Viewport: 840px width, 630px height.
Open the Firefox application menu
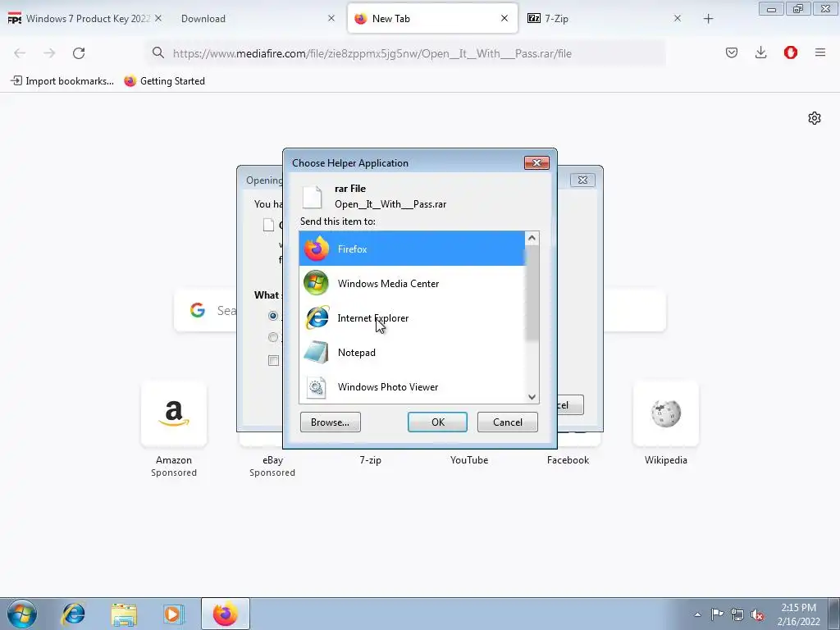click(820, 52)
